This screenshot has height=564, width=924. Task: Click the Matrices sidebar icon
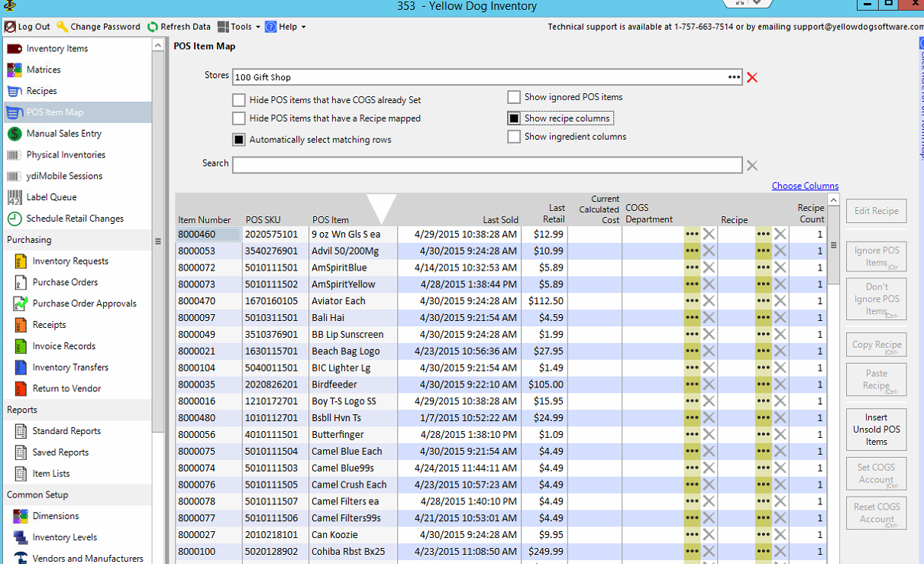point(15,70)
